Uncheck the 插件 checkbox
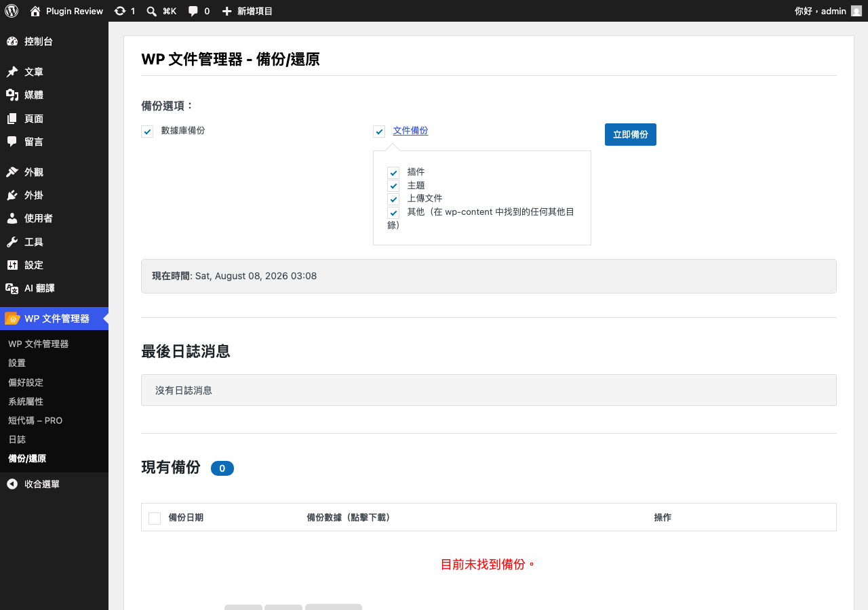 393,173
